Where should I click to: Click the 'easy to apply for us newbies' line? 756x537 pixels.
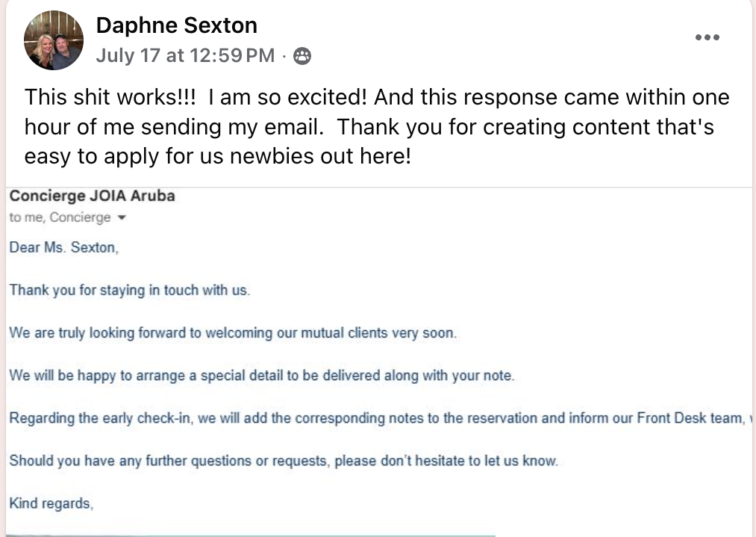pos(218,156)
